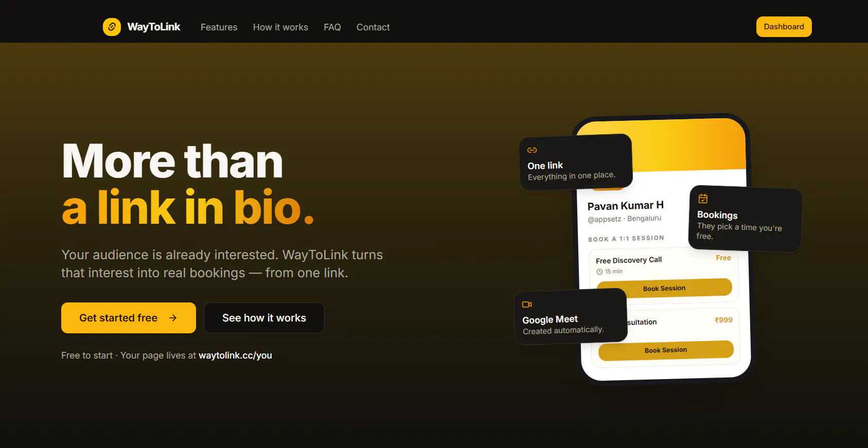Screen dimensions: 868x448
Task: Select the Google Meet feature card
Action: (x=571, y=316)
